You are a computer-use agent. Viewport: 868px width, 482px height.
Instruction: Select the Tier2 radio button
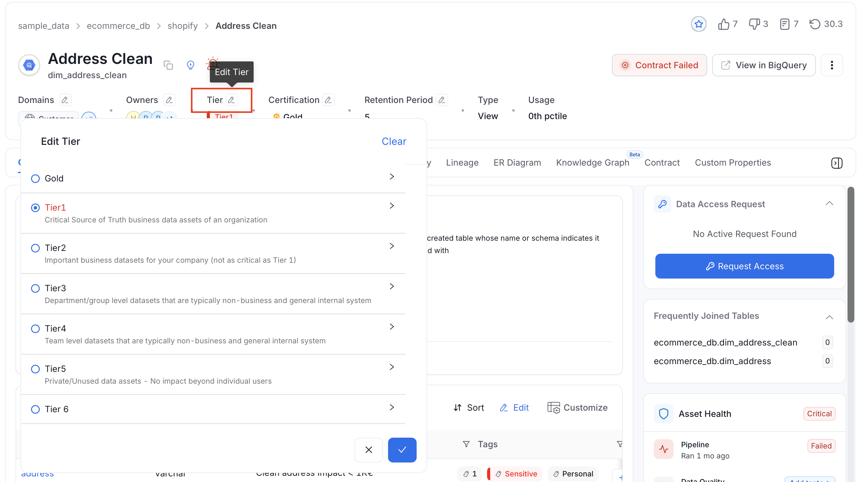35,248
